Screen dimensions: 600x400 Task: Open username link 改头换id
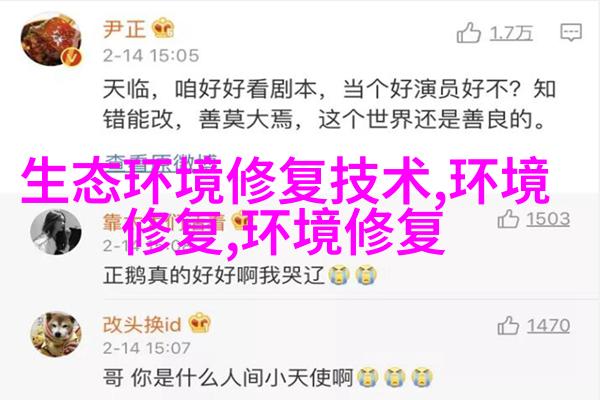tap(142, 324)
